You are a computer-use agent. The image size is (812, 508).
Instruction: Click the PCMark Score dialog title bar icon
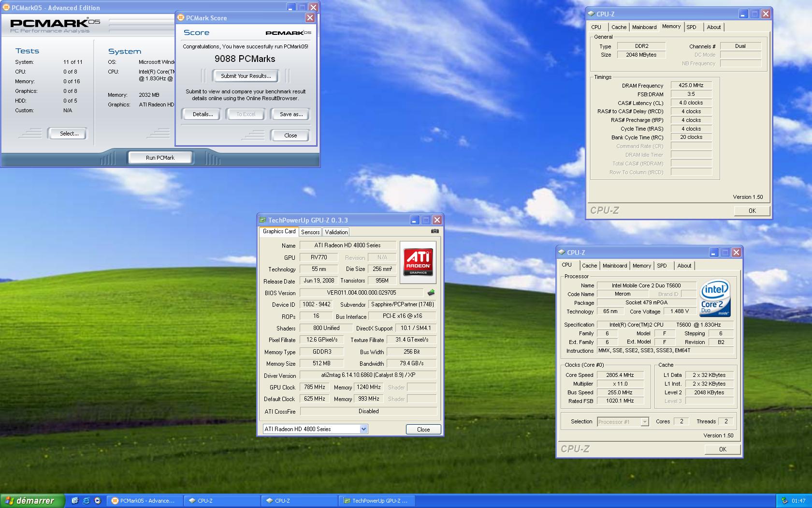181,18
